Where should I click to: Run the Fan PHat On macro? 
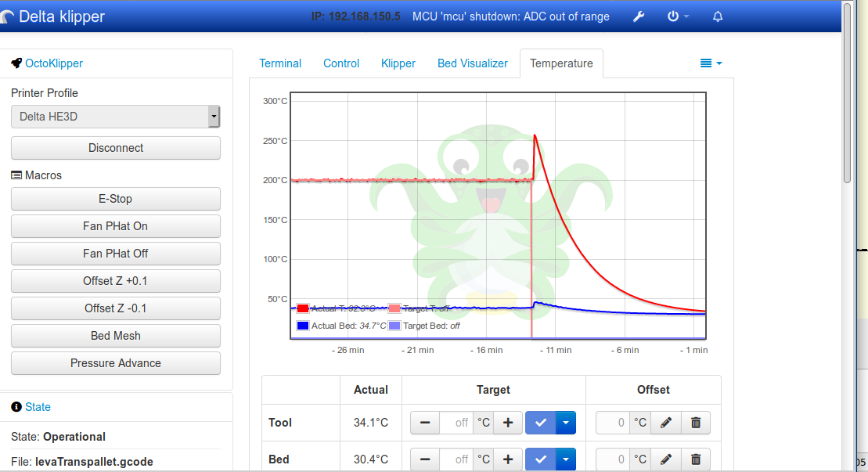coord(115,226)
